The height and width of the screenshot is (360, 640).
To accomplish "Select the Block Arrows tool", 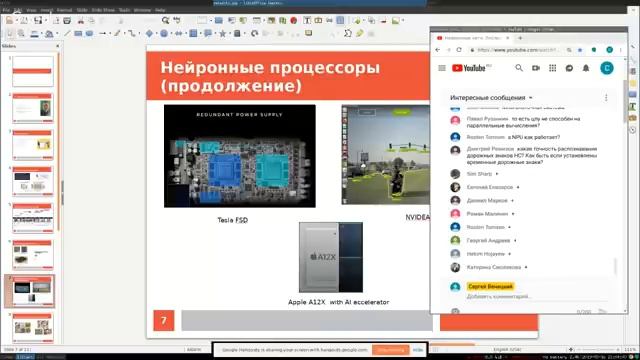I will coord(179,33).
